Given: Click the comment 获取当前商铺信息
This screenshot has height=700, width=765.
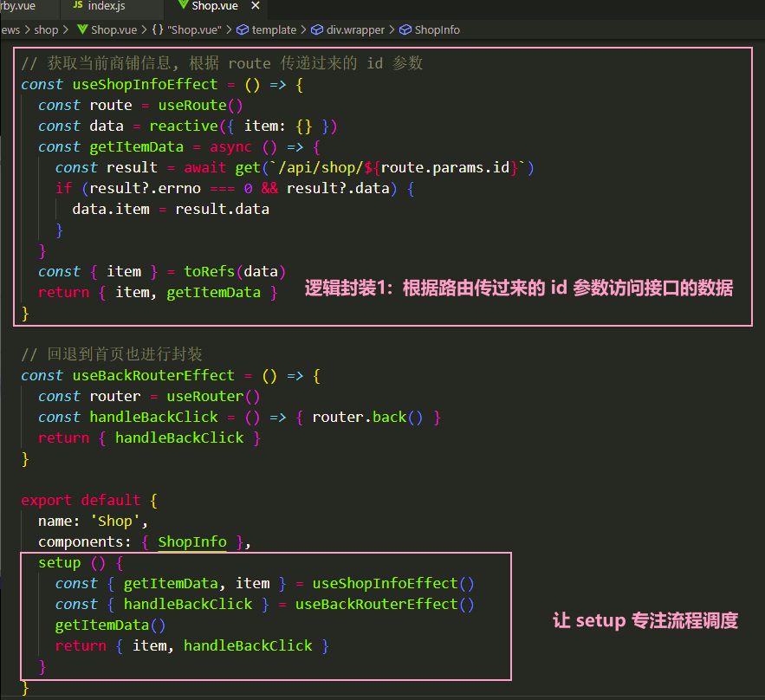Looking at the screenshot, I should pyautogui.click(x=222, y=63).
